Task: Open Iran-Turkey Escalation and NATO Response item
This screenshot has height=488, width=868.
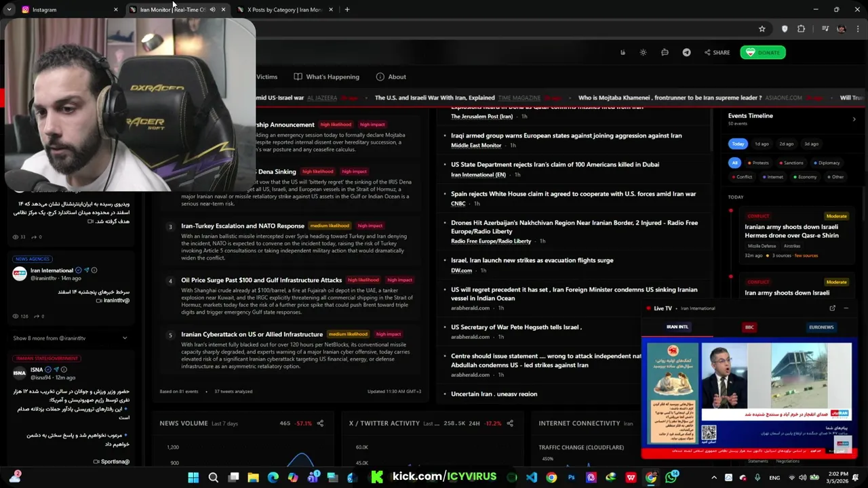Action: tap(243, 226)
